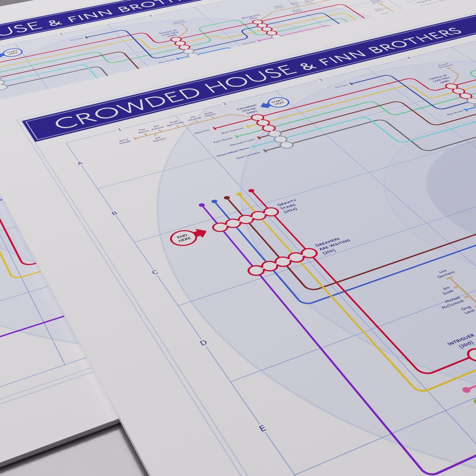Click the 'Heart Attack Horns' label
The image size is (476, 476).
pos(233,152)
